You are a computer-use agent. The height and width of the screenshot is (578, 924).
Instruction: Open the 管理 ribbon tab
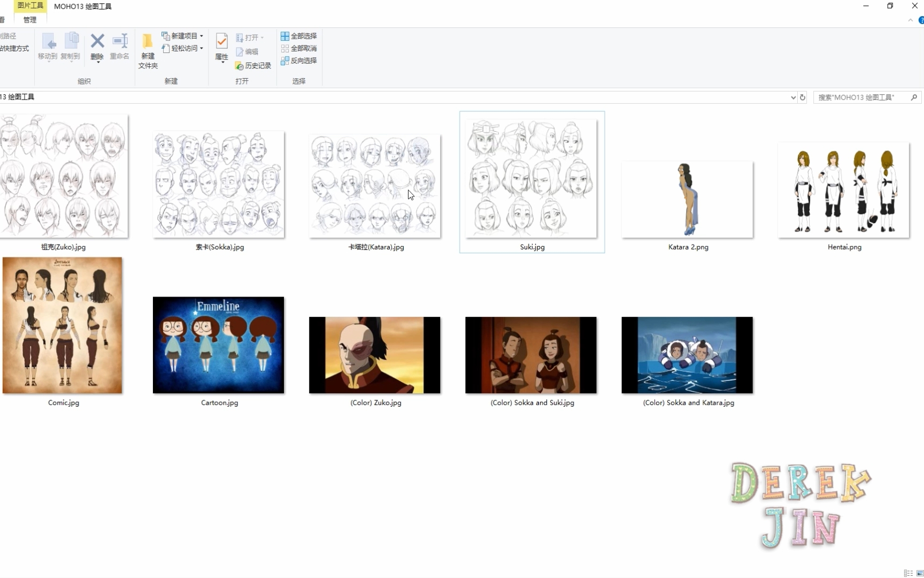pyautogui.click(x=30, y=20)
